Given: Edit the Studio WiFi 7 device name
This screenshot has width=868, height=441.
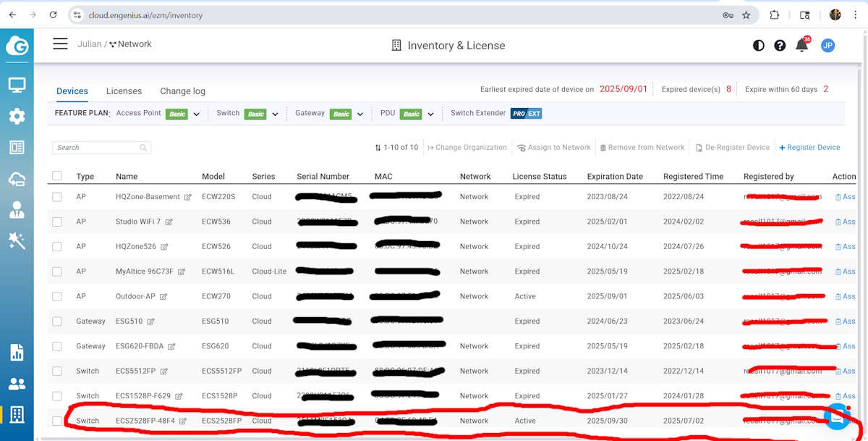Looking at the screenshot, I should point(169,222).
